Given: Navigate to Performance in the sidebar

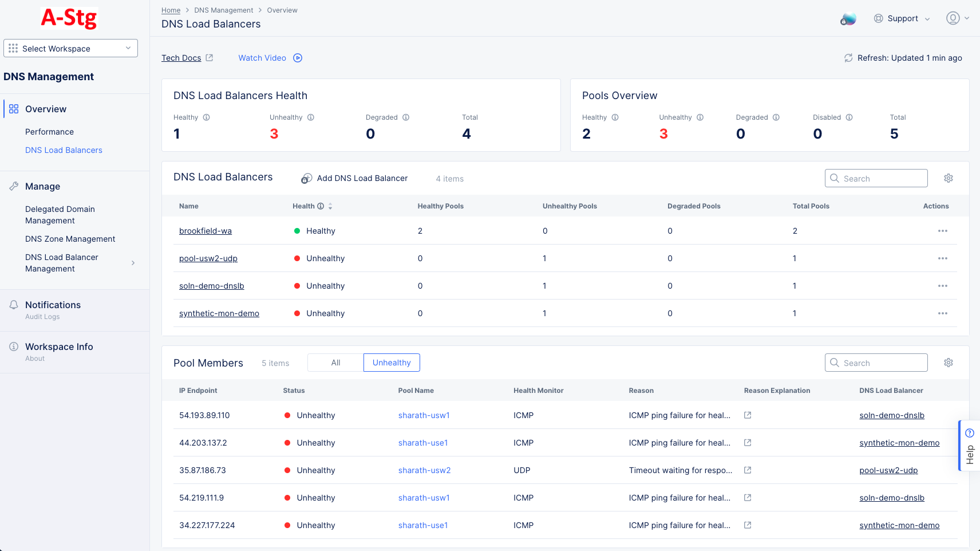Looking at the screenshot, I should pyautogui.click(x=50, y=131).
